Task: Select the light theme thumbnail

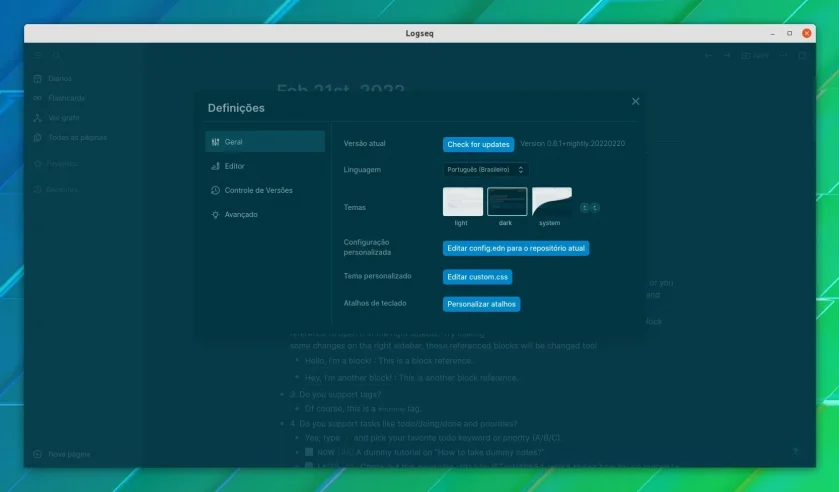Action: [463, 202]
